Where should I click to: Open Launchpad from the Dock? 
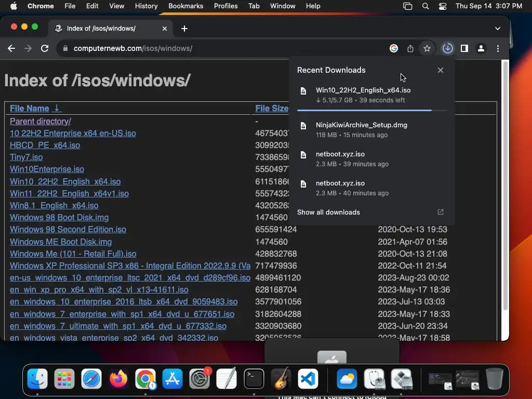click(64, 379)
